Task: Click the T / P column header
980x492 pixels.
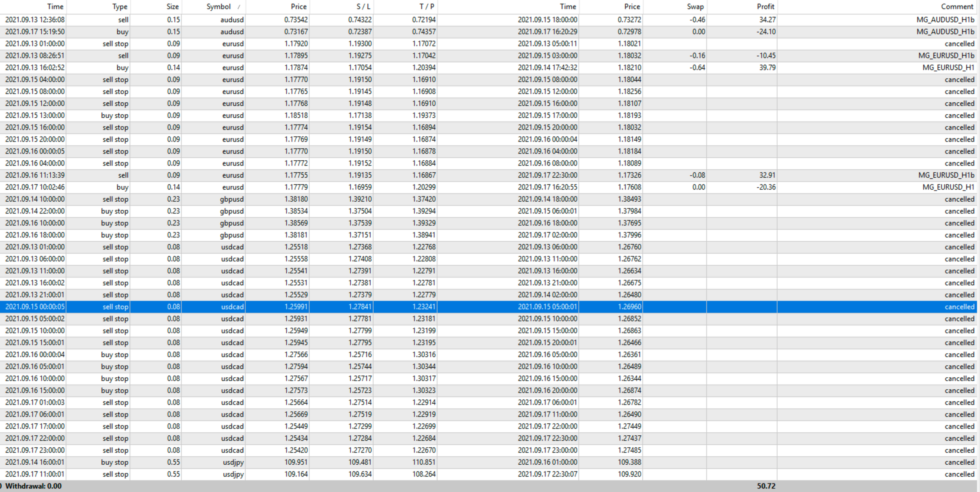Action: click(x=427, y=7)
